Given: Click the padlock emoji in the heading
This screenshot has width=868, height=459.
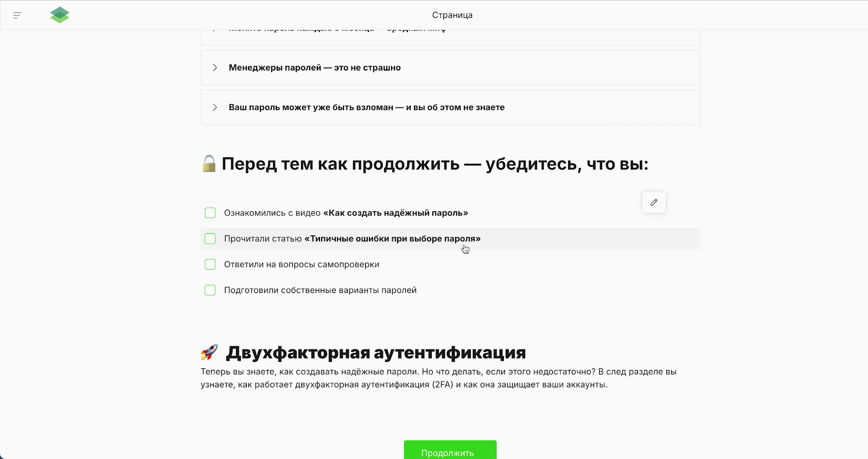Looking at the screenshot, I should pos(209,163).
